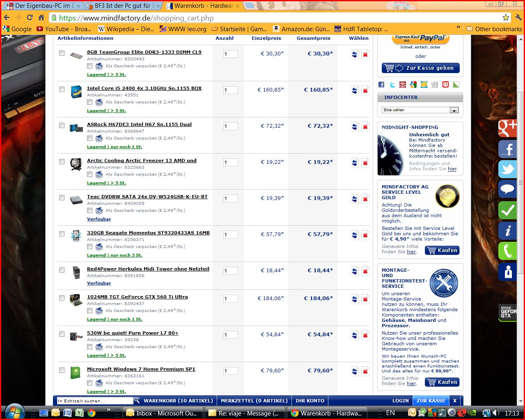Open the blue info side button
The image size is (525, 420).
pos(507,231)
